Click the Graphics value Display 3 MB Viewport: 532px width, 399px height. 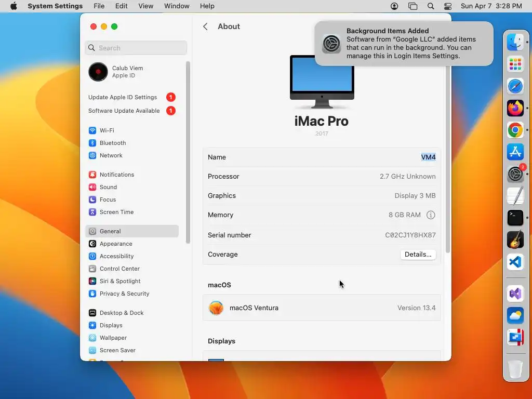[415, 196]
